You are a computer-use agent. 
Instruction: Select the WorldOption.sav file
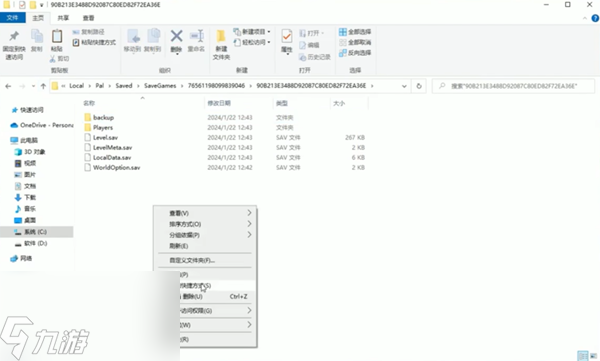(116, 167)
